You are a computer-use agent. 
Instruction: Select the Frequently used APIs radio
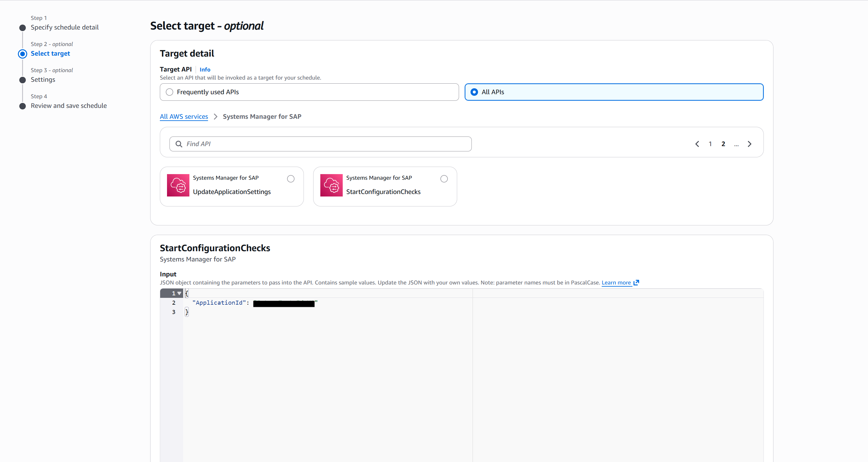[169, 92]
